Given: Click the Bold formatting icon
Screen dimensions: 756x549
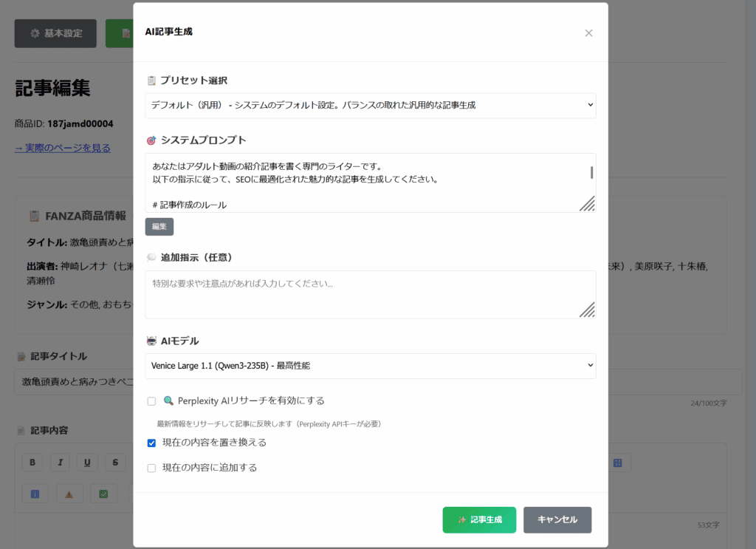Looking at the screenshot, I should (32, 463).
